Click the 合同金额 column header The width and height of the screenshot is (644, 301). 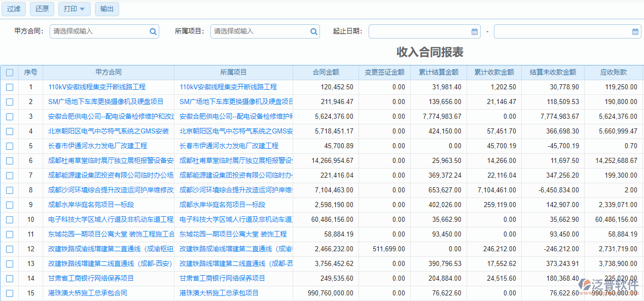pyautogui.click(x=325, y=72)
